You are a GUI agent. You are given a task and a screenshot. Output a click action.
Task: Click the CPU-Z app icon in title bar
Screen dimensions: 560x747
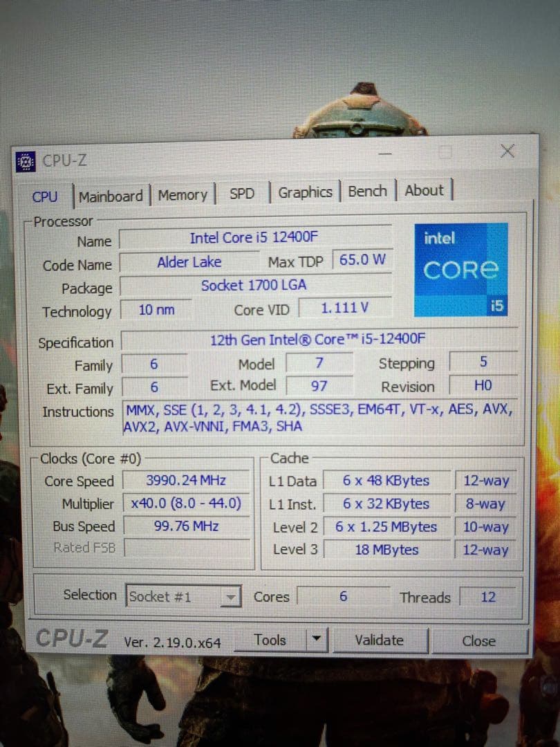pos(26,161)
